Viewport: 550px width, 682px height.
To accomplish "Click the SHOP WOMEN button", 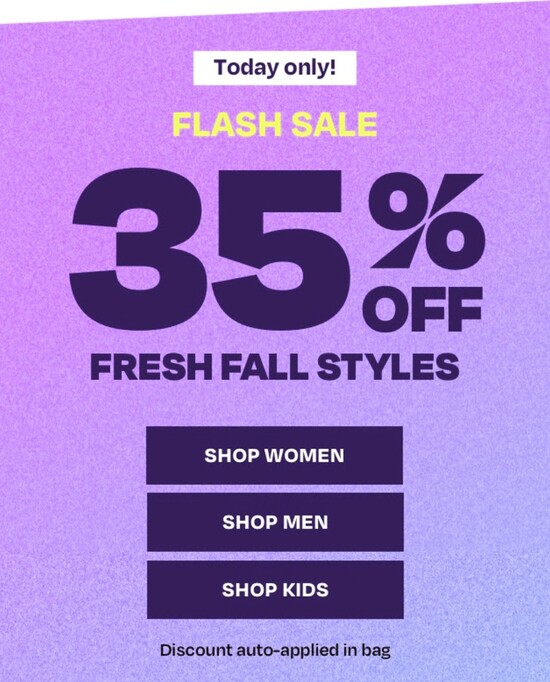I will pos(274,455).
